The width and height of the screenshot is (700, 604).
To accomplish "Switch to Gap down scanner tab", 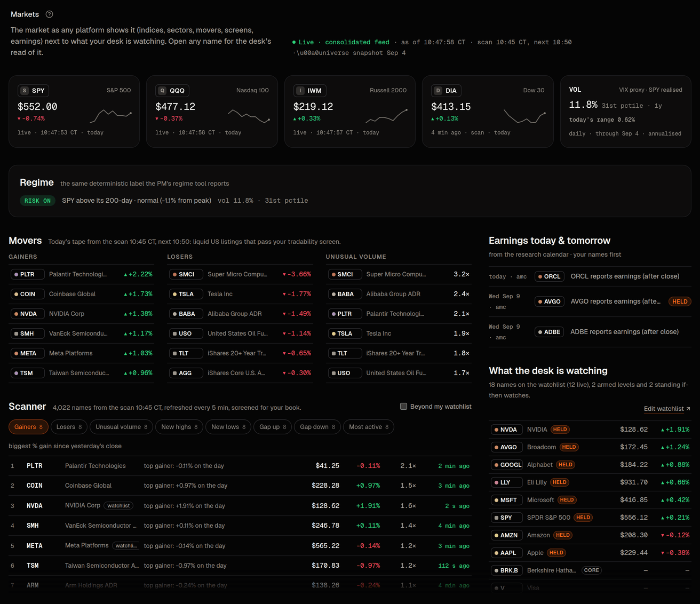I will pos(317,427).
